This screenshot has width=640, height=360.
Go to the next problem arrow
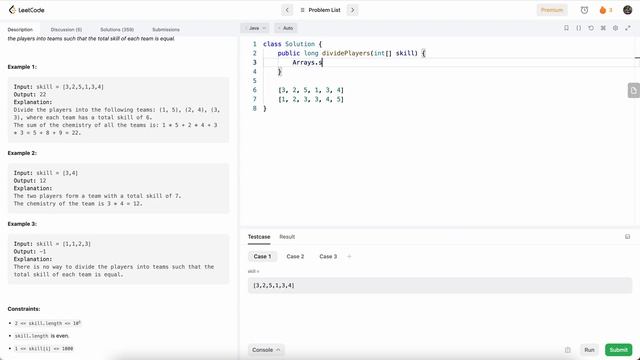(x=353, y=10)
